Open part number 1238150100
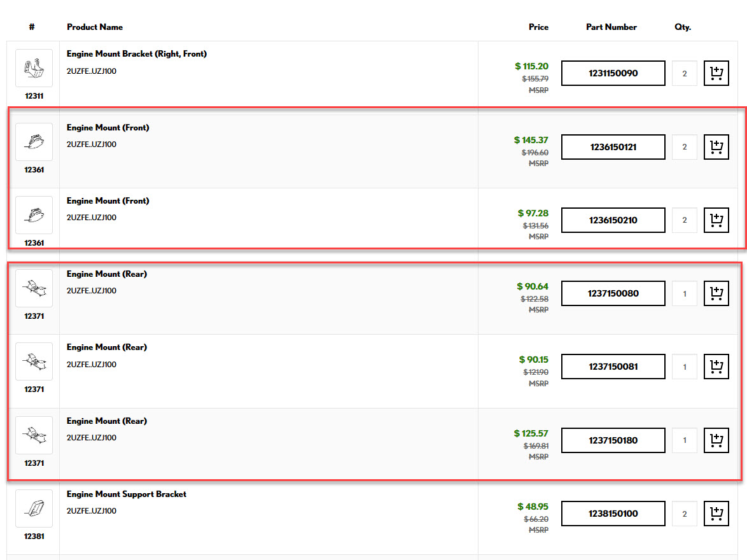 click(613, 514)
